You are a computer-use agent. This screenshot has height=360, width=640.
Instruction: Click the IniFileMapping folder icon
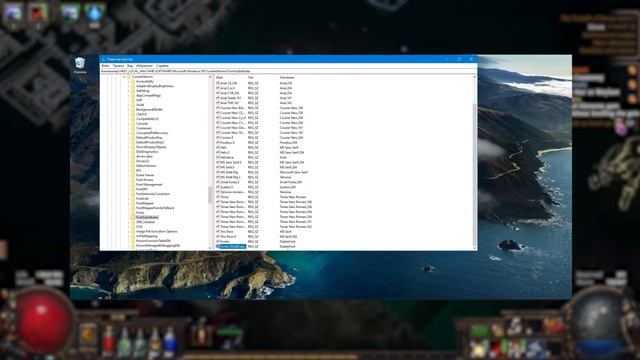[x=133, y=236]
